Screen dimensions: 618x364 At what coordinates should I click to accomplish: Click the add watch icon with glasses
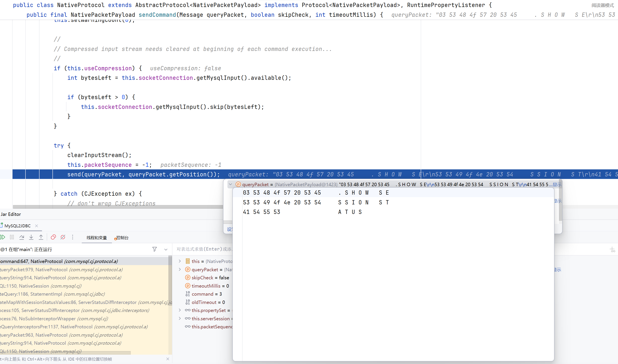point(613,250)
